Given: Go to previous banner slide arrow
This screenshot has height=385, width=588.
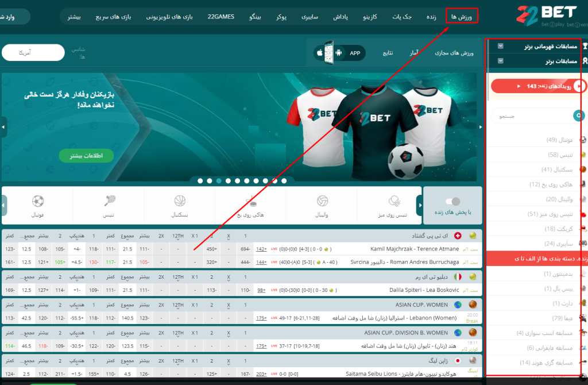Looking at the screenshot, I should click(x=3, y=127).
